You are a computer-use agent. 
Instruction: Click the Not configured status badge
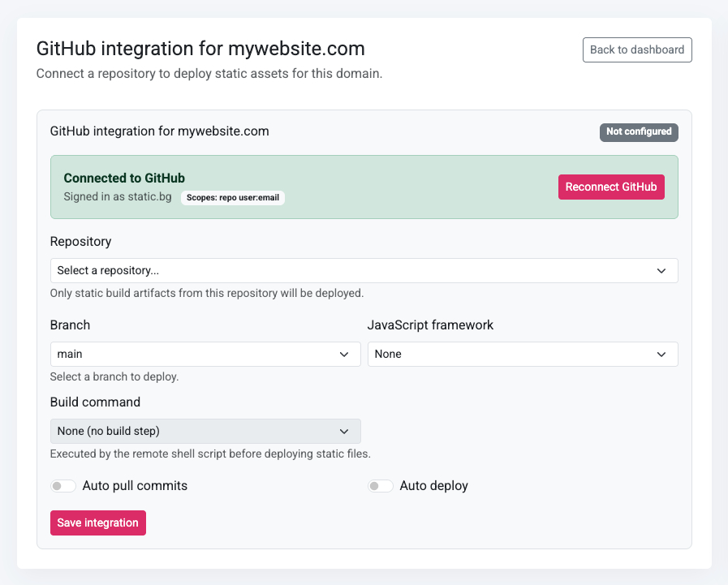639,132
